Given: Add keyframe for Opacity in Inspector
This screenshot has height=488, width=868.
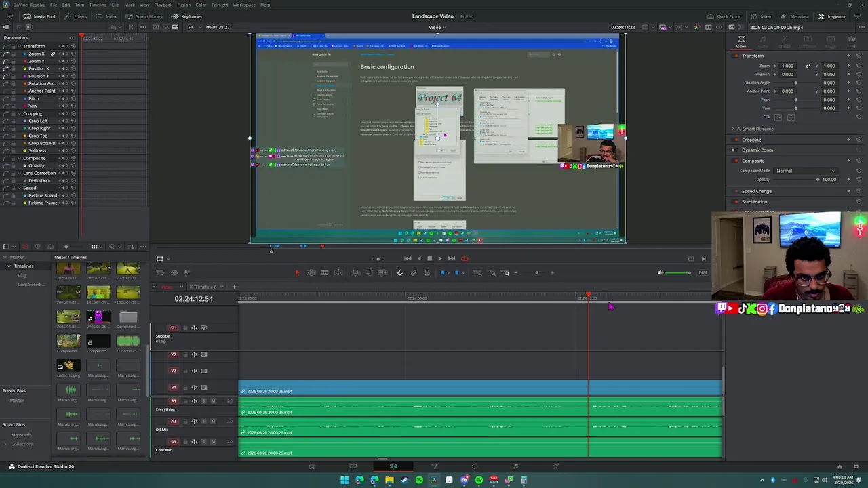Looking at the screenshot, I should point(848,180).
